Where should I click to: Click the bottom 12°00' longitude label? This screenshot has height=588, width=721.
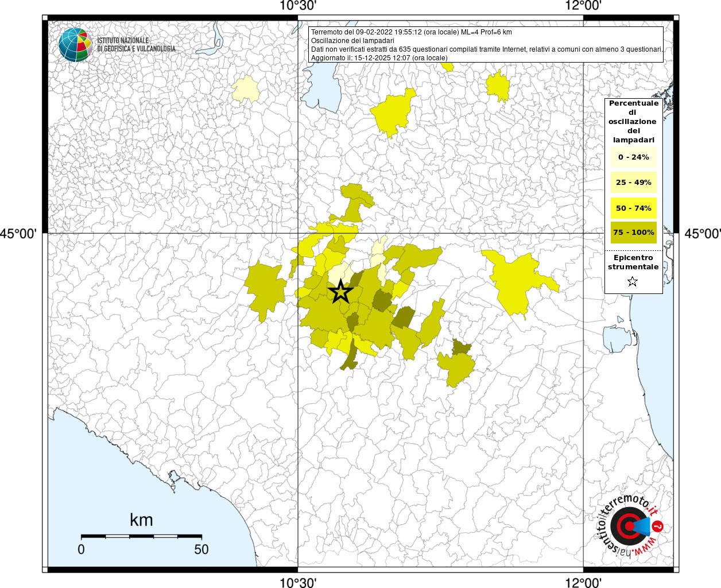[x=583, y=582]
